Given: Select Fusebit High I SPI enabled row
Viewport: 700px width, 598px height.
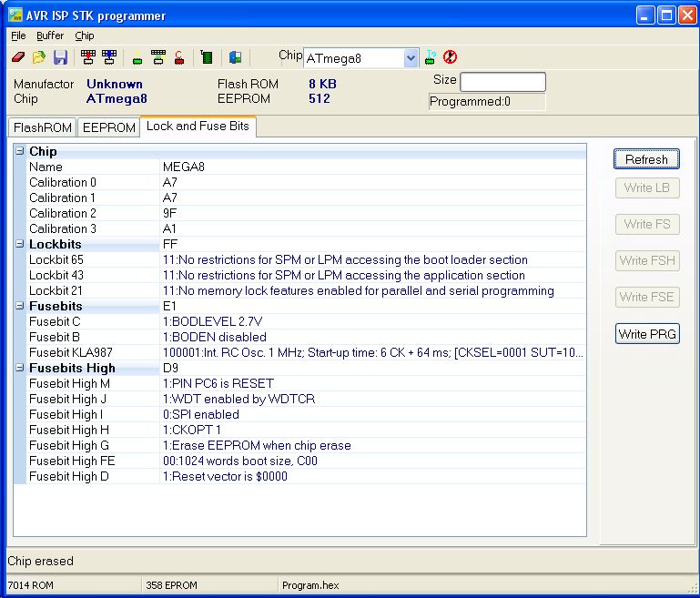Looking at the screenshot, I should 306,414.
